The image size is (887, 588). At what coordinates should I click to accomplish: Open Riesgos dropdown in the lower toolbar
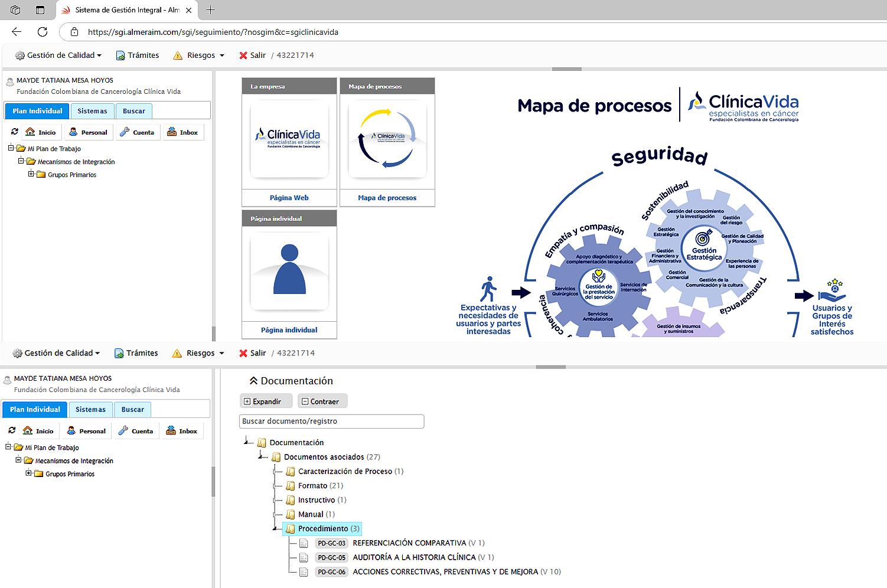pos(198,353)
